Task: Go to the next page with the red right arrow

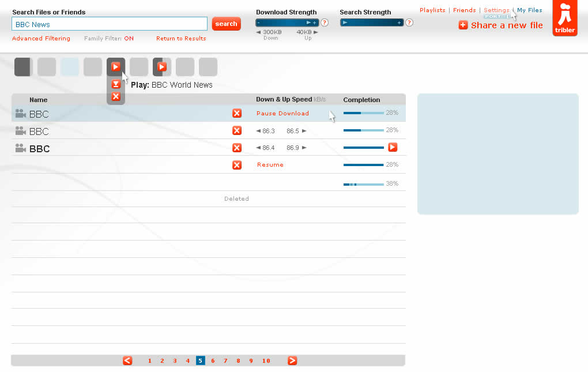Action: [x=292, y=360]
